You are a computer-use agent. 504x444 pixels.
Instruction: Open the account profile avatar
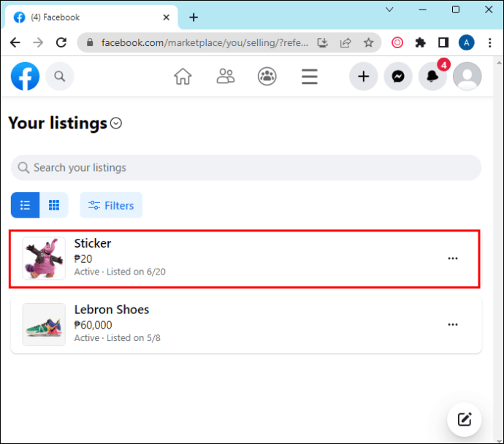click(x=467, y=77)
